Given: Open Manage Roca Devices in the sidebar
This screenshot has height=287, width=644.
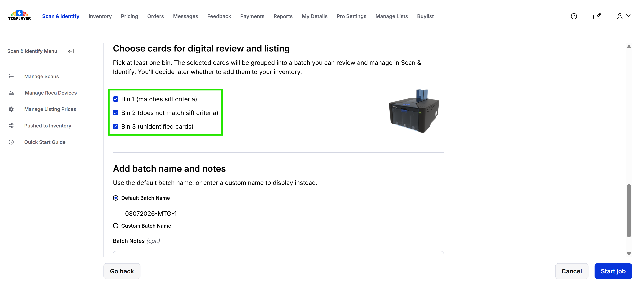Looking at the screenshot, I should [51, 93].
